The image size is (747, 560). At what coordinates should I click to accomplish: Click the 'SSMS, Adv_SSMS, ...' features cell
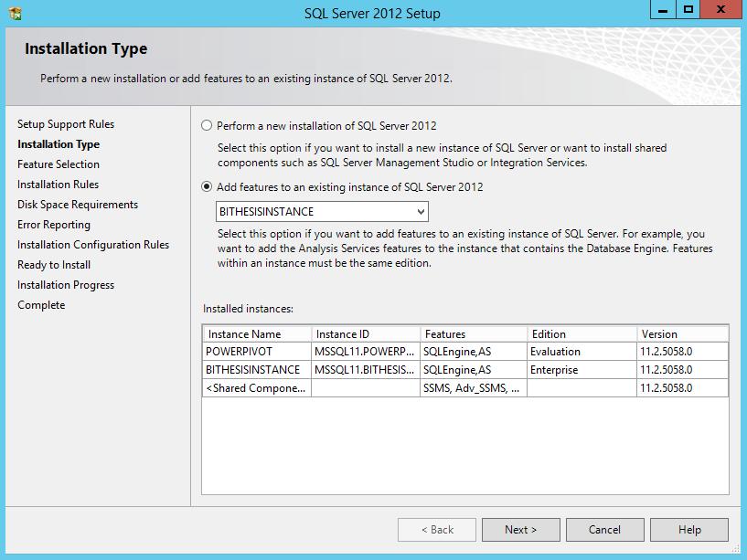click(x=474, y=388)
